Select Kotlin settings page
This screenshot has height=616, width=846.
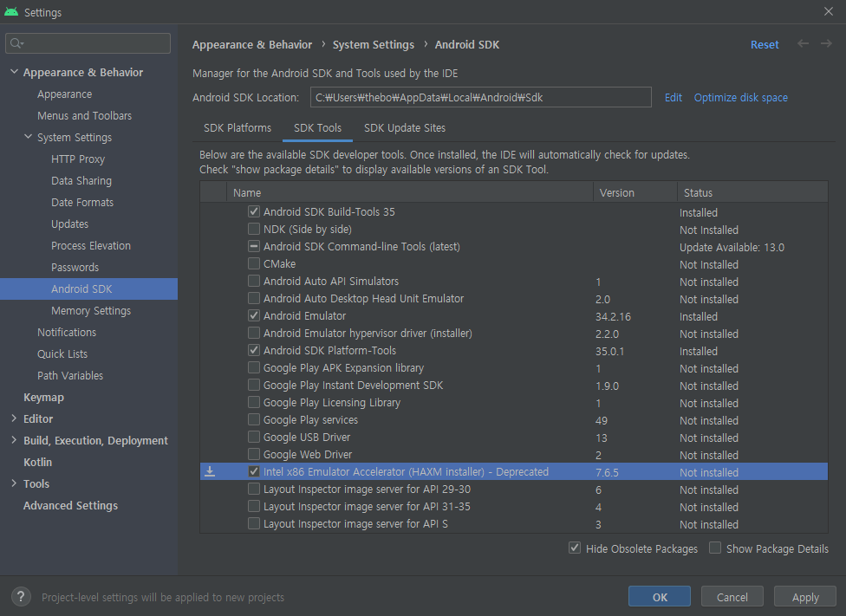tap(38, 462)
